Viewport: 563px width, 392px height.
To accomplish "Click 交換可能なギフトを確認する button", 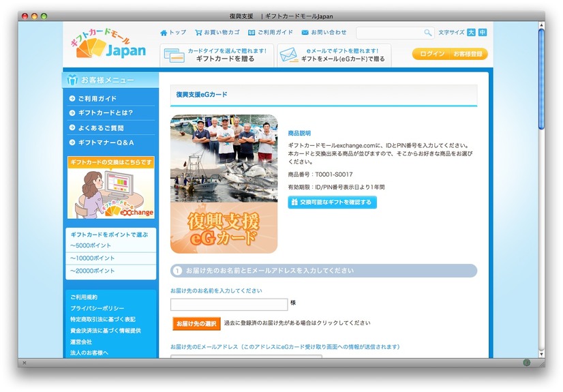I will (332, 202).
